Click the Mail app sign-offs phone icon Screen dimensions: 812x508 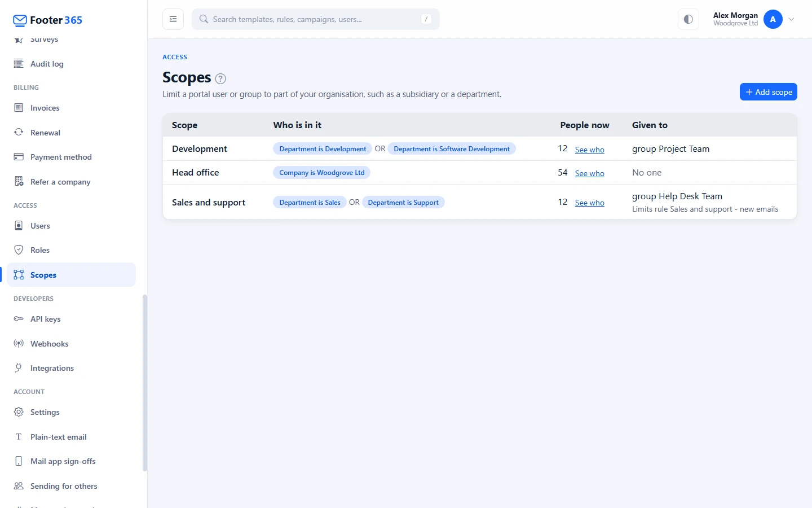click(19, 461)
